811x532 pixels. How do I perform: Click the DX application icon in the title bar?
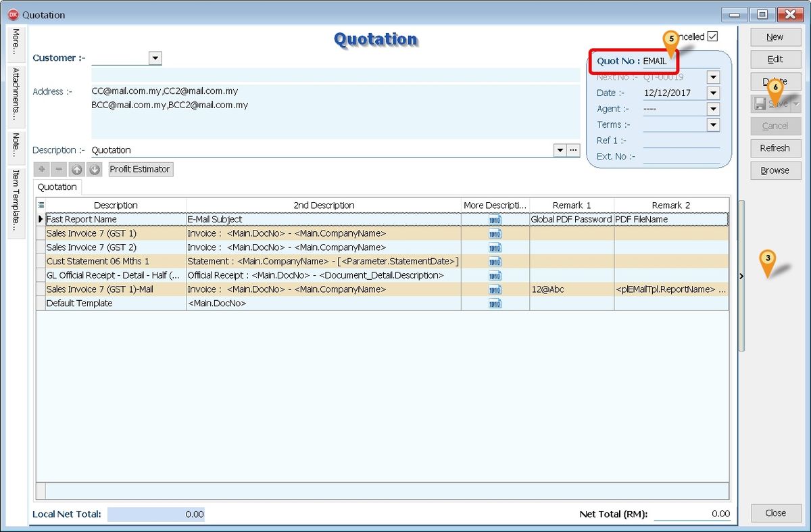(x=12, y=14)
